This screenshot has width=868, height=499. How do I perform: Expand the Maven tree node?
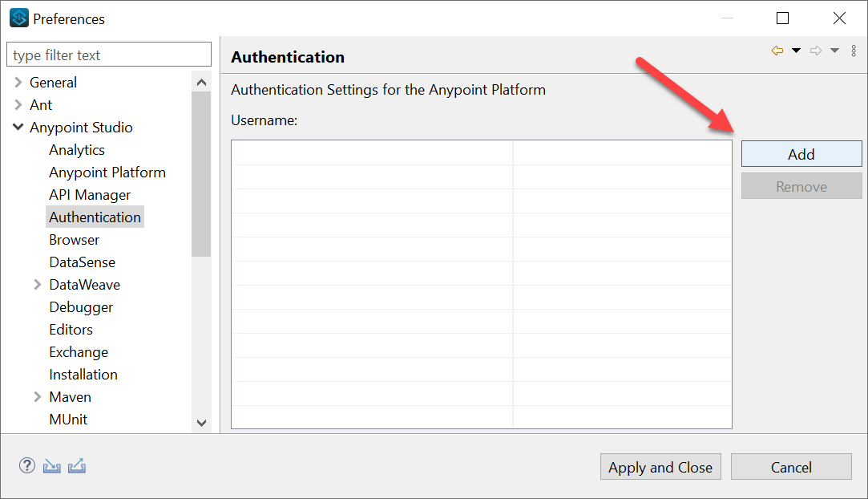[37, 396]
